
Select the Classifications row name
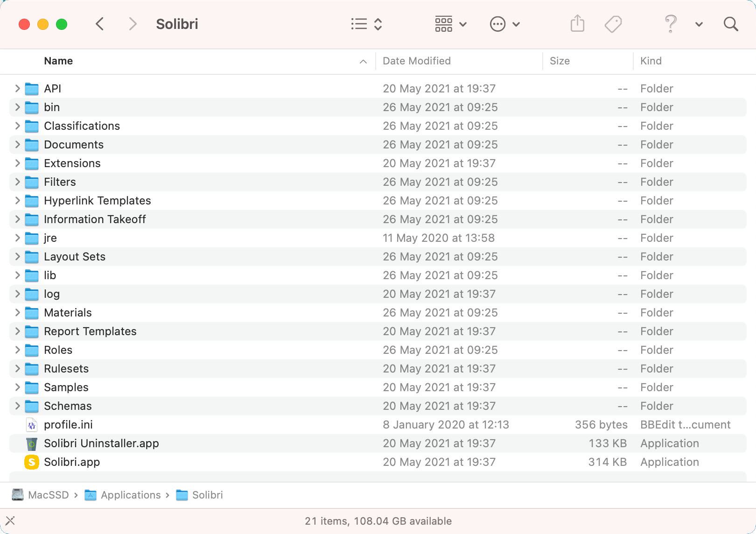tap(82, 126)
